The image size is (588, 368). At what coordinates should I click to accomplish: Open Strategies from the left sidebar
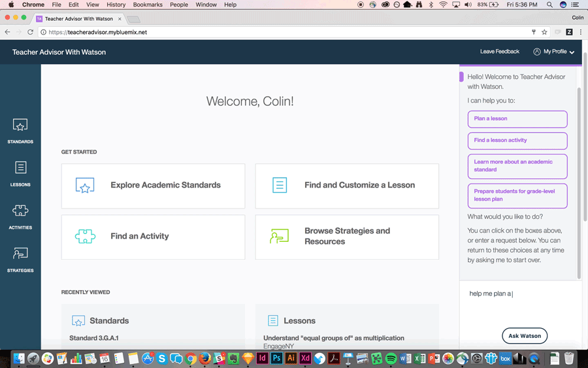20,259
